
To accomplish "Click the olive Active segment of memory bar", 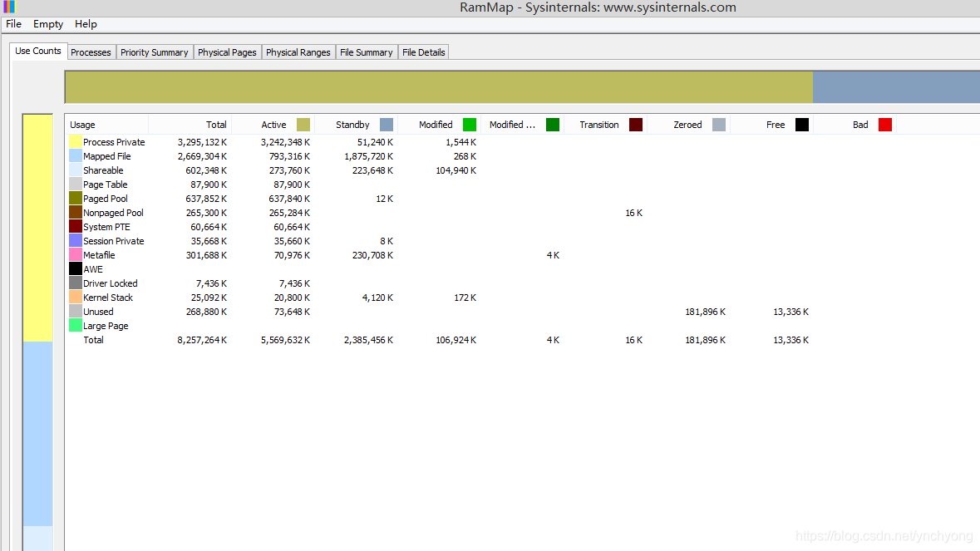I will 440,86.
